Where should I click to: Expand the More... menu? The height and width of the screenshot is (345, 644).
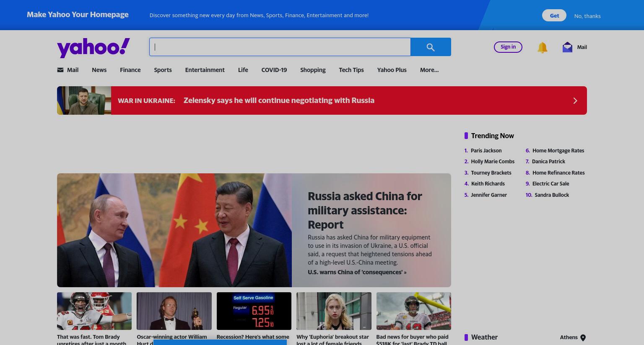click(x=429, y=70)
